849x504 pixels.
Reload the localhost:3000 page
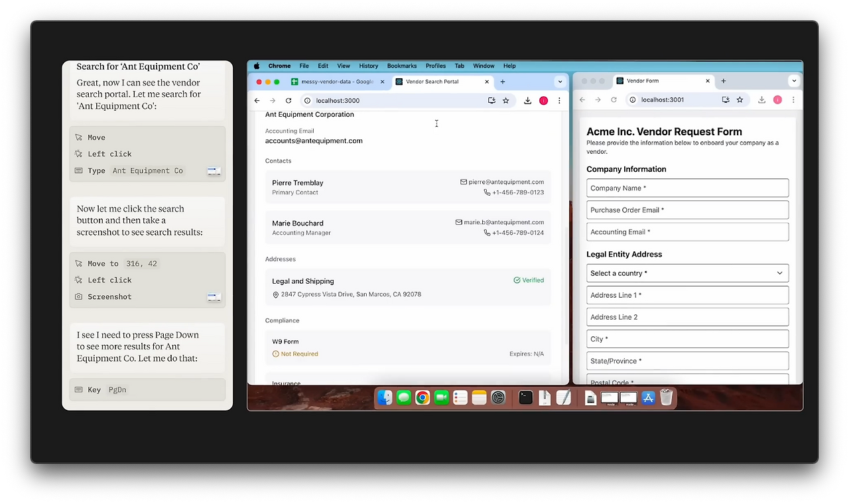pos(289,101)
